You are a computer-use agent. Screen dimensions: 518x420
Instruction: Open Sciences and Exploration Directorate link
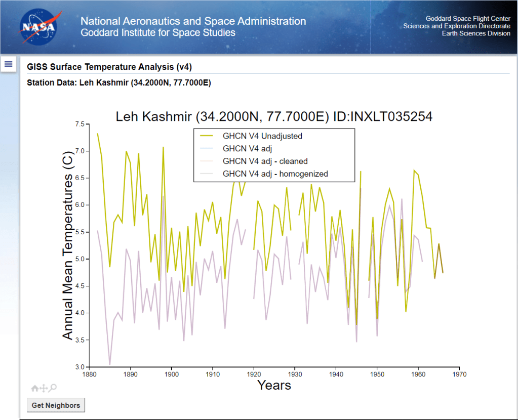click(456, 26)
